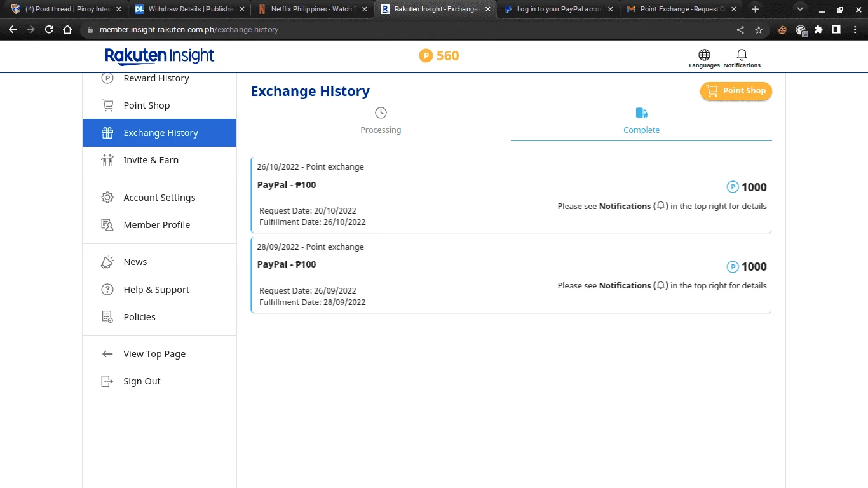Image resolution: width=868 pixels, height=488 pixels.
Task: Switch to the Complete tab
Action: (641, 121)
